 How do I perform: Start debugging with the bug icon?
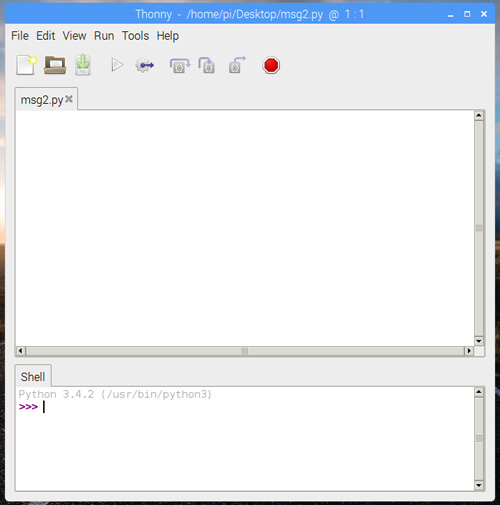(x=145, y=65)
